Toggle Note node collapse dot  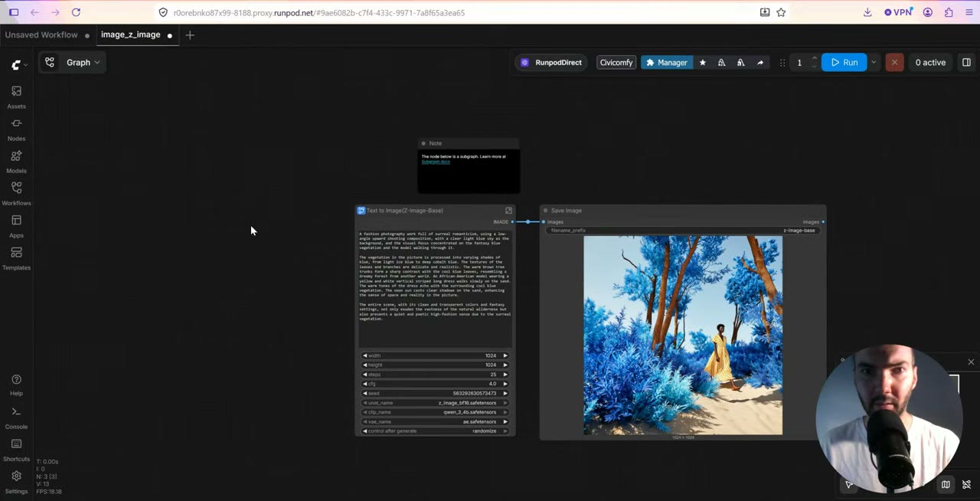coord(423,143)
